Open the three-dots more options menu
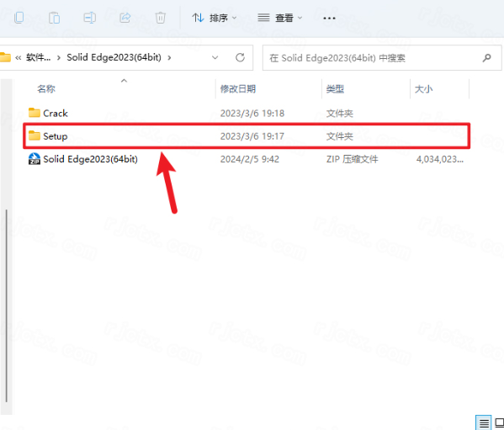The height and width of the screenshot is (430, 504). 329,19
